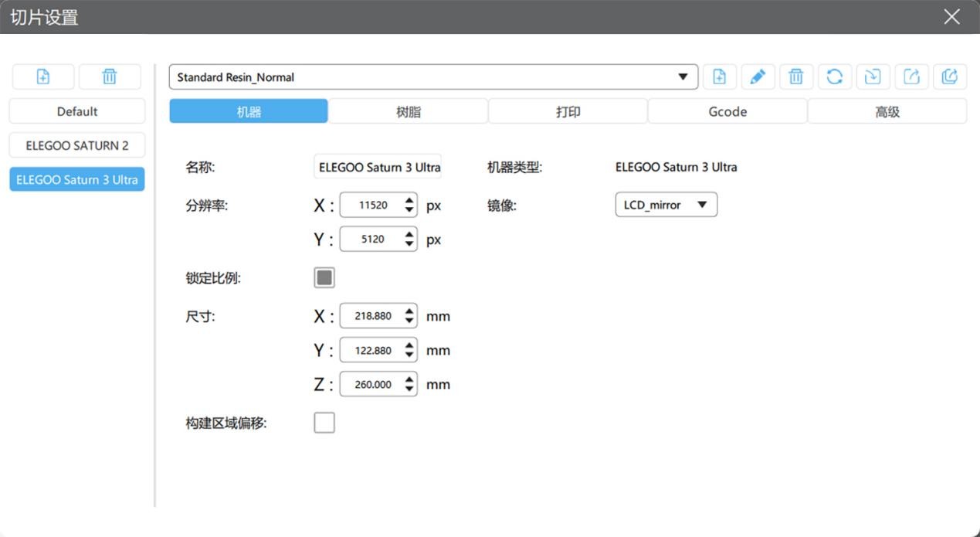This screenshot has height=537, width=980.
Task: Increase the Z size stepper value
Action: (x=409, y=379)
